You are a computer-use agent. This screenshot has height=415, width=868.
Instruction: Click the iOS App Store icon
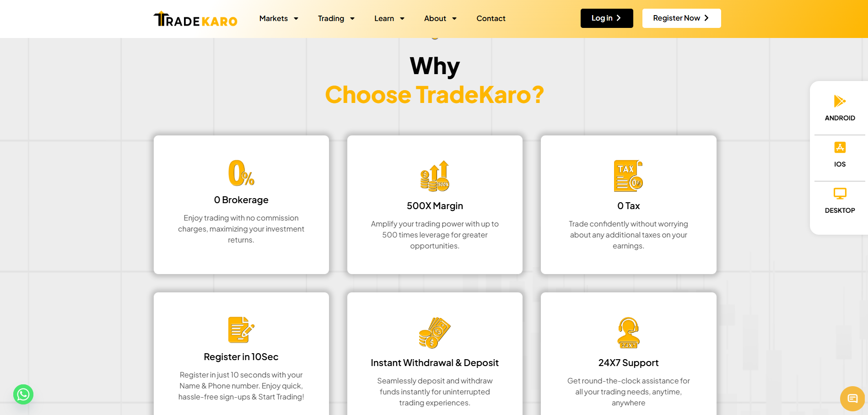coord(840,147)
